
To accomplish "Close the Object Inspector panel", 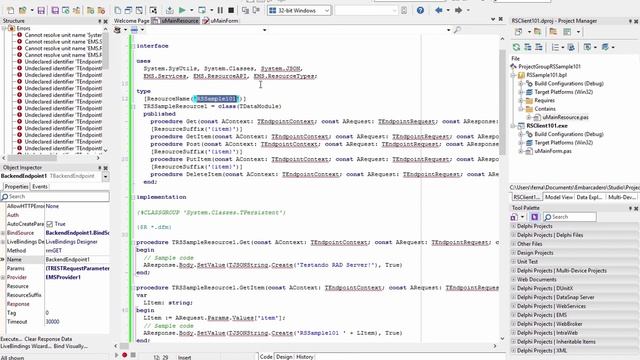I will tap(106, 168).
